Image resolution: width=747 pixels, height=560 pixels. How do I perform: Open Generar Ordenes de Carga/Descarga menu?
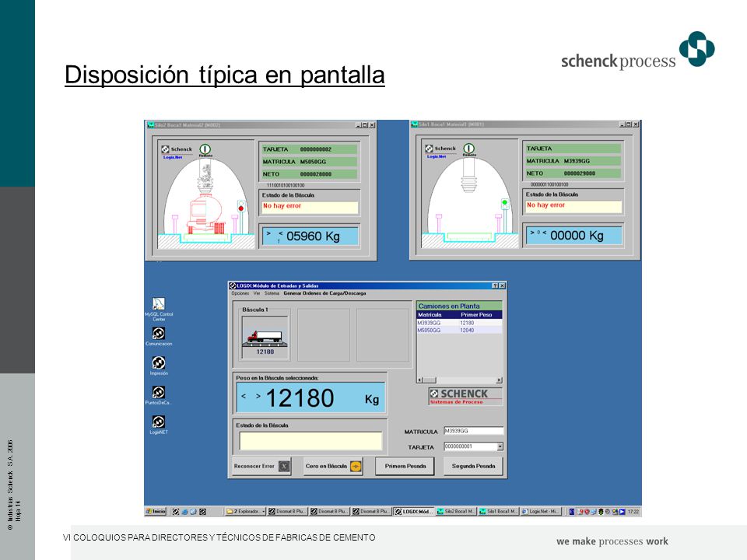click(324, 293)
